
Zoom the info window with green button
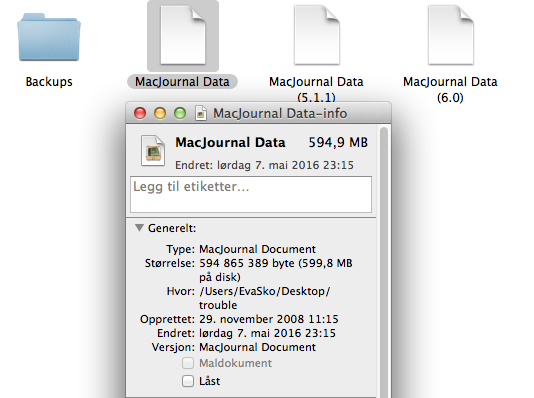pyautogui.click(x=180, y=113)
